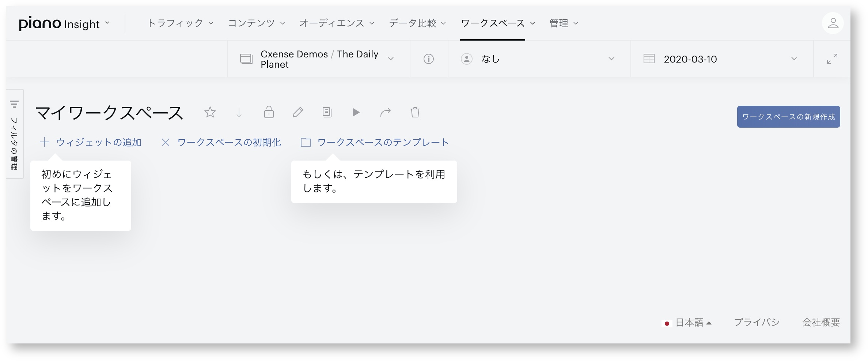Start slideshow with the play icon
Screen dimensions: 868x361
click(x=356, y=112)
